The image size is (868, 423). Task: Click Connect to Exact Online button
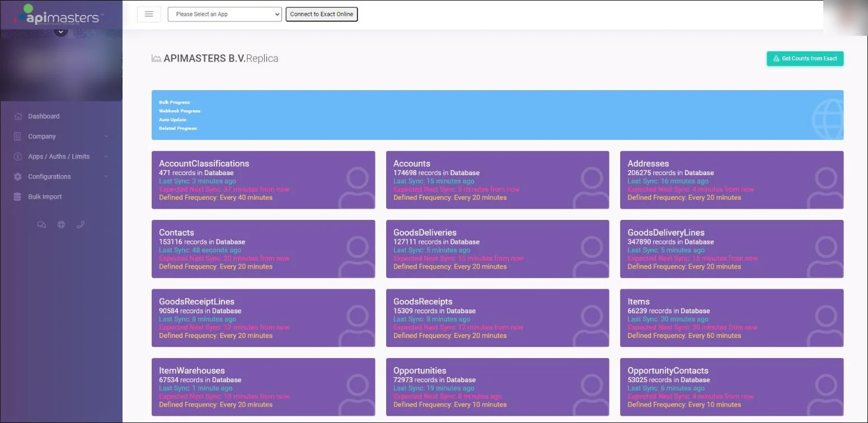coord(321,14)
